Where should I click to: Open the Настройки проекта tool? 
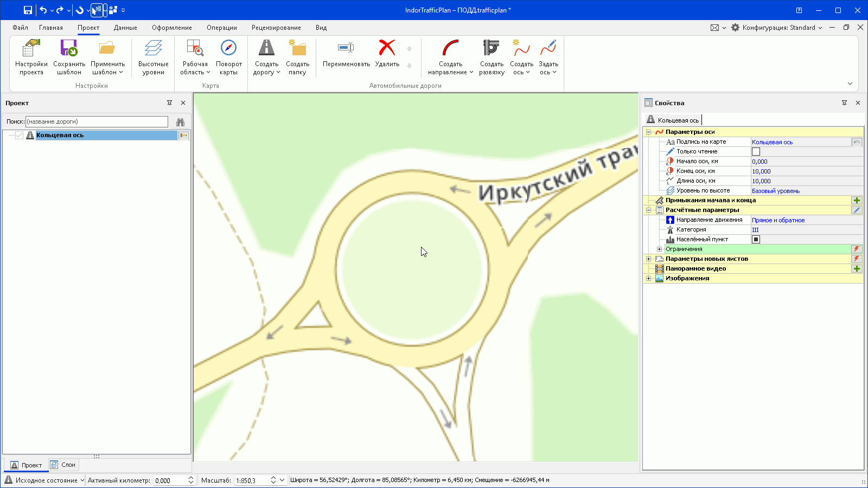[31, 57]
